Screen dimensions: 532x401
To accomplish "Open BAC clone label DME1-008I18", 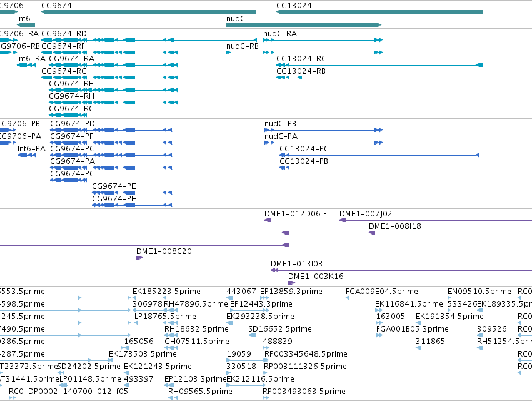I will point(395,226).
